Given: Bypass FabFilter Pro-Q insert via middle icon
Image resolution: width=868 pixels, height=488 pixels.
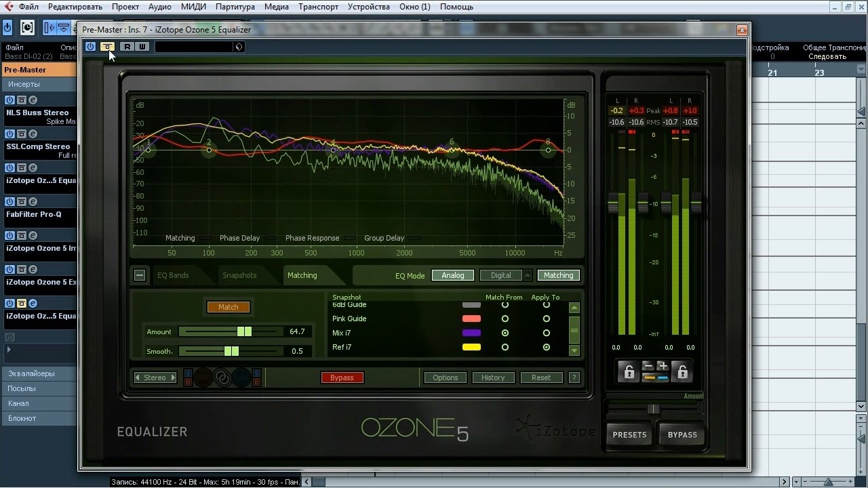Looking at the screenshot, I should pyautogui.click(x=21, y=202).
